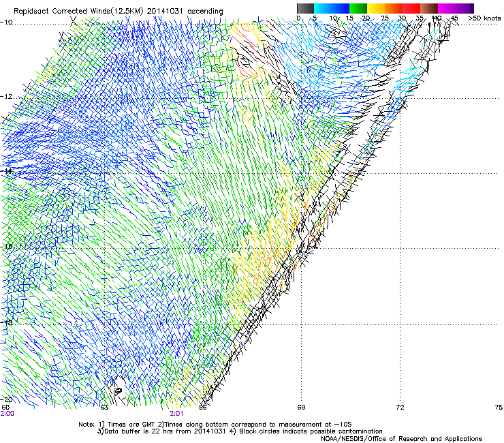Click the -12 latitude axis label
Viewport: 504px width, 443px height.
coord(6,97)
